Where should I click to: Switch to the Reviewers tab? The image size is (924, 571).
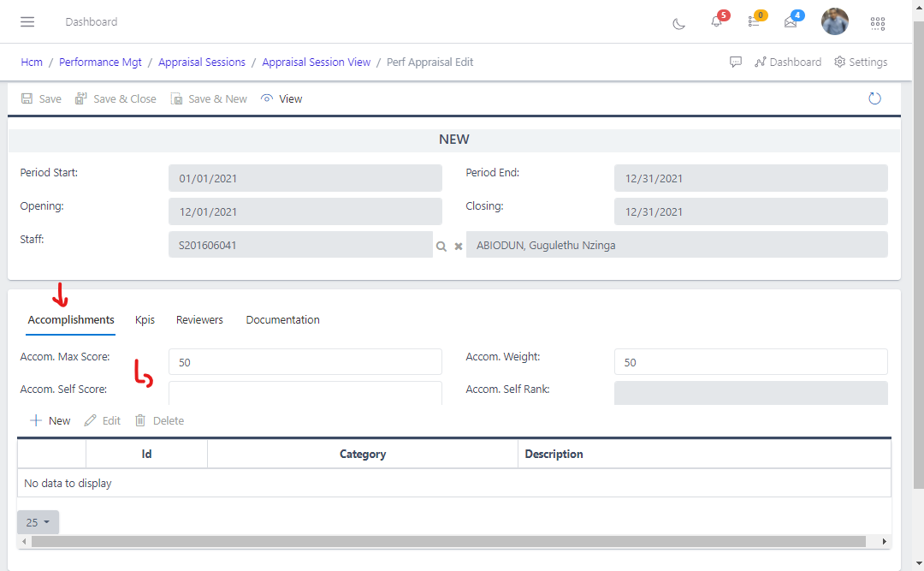[x=199, y=319]
